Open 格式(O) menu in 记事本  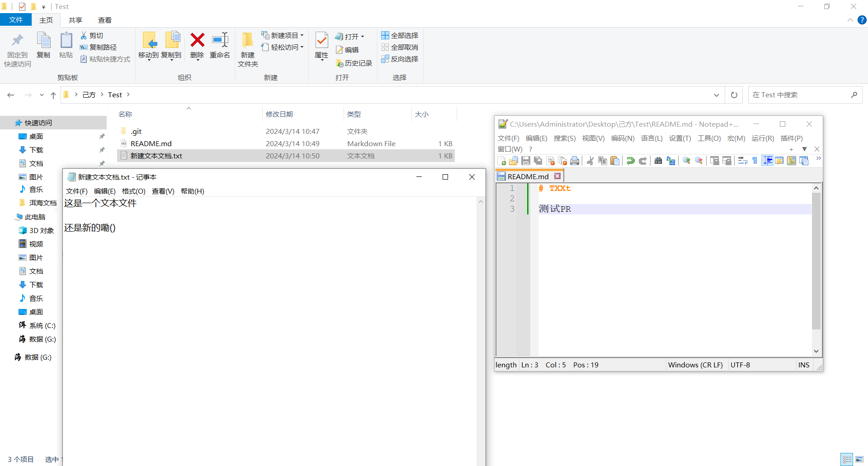point(133,191)
